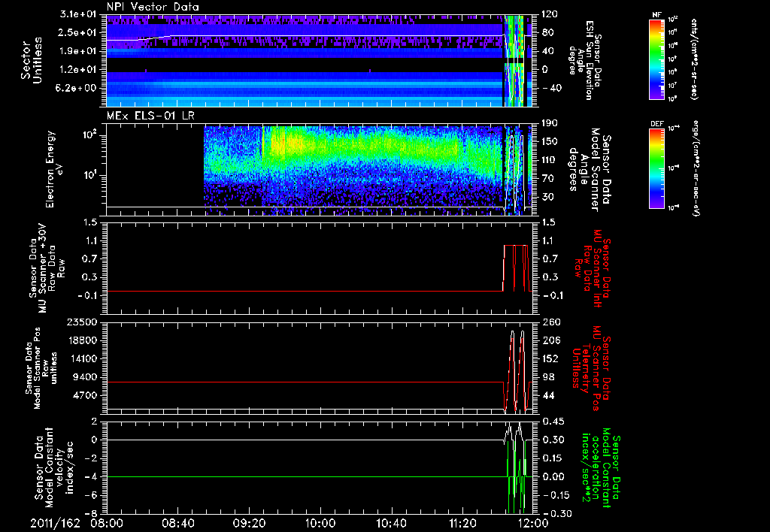Click the "1.9e+01" sector tick value

78,51
